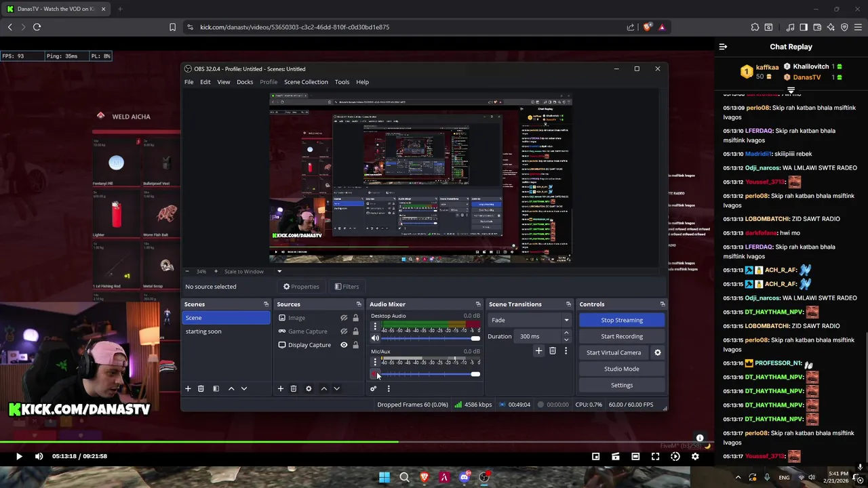Image resolution: width=868 pixels, height=488 pixels.
Task: Open the OBS Tools menu
Action: (342, 82)
